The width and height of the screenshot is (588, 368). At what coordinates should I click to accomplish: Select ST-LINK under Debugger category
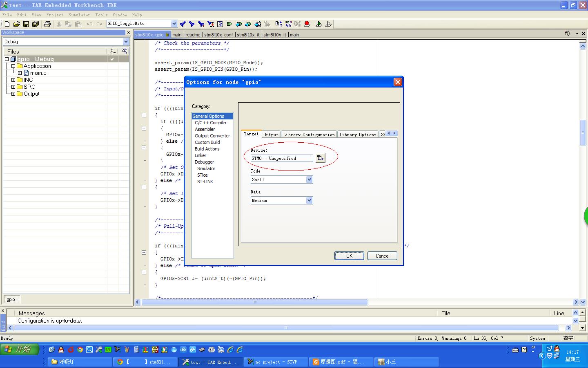click(205, 182)
